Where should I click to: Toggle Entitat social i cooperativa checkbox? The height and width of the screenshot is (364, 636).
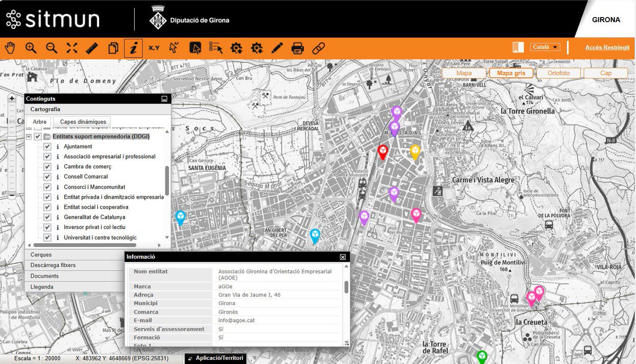[47, 207]
